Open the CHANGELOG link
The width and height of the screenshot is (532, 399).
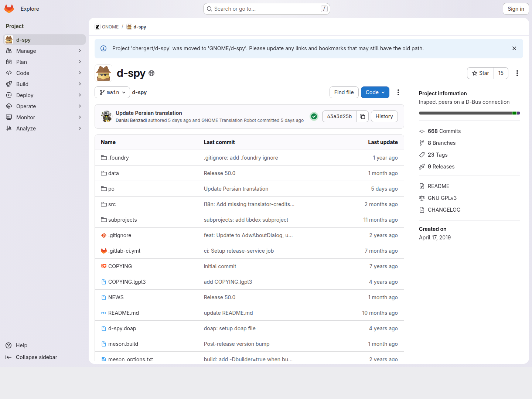coord(444,210)
